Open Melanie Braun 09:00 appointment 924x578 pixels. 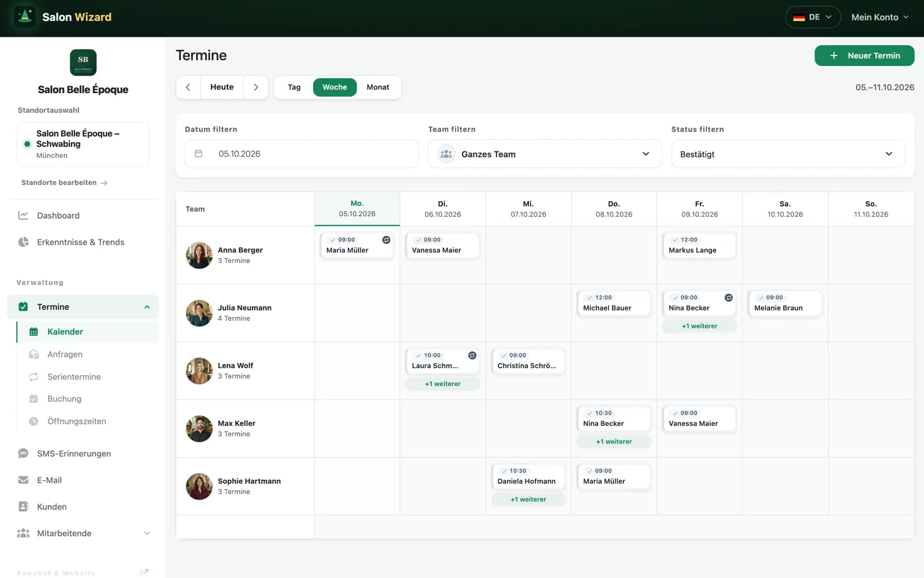coord(785,303)
